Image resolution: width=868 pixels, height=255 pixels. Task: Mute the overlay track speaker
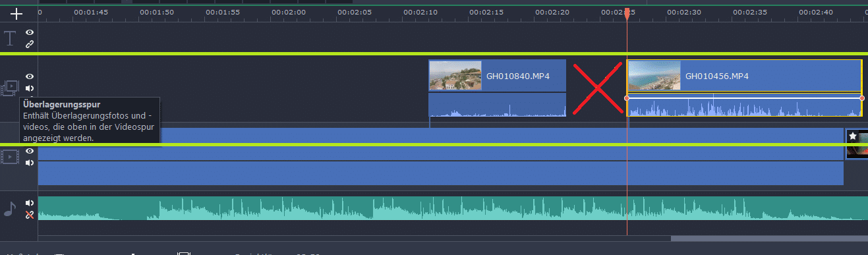[x=30, y=88]
